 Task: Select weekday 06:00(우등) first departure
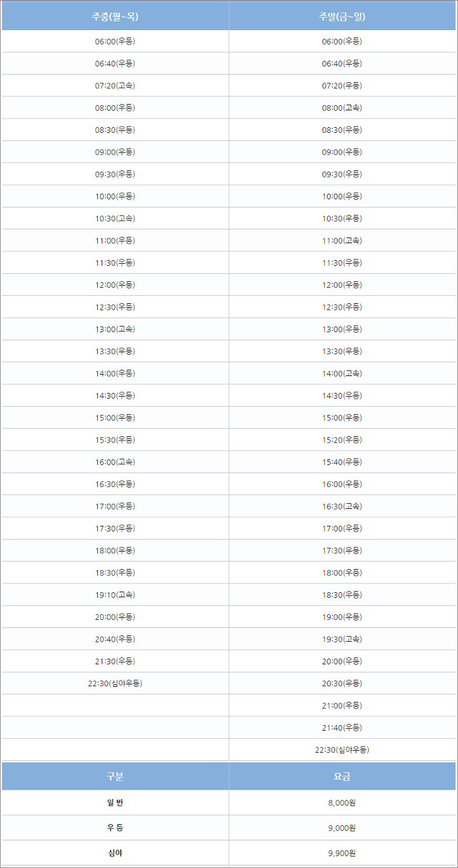point(115,41)
